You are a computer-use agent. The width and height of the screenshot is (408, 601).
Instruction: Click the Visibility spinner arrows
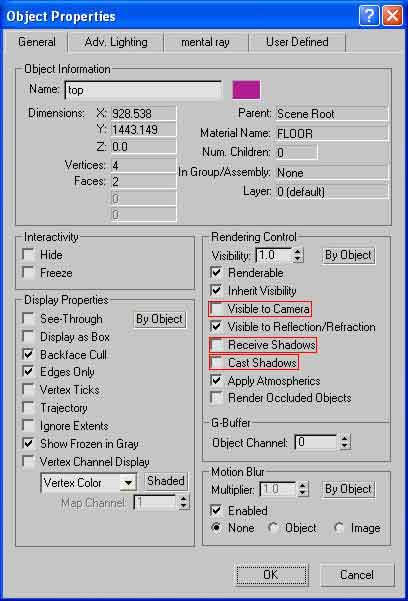click(298, 256)
